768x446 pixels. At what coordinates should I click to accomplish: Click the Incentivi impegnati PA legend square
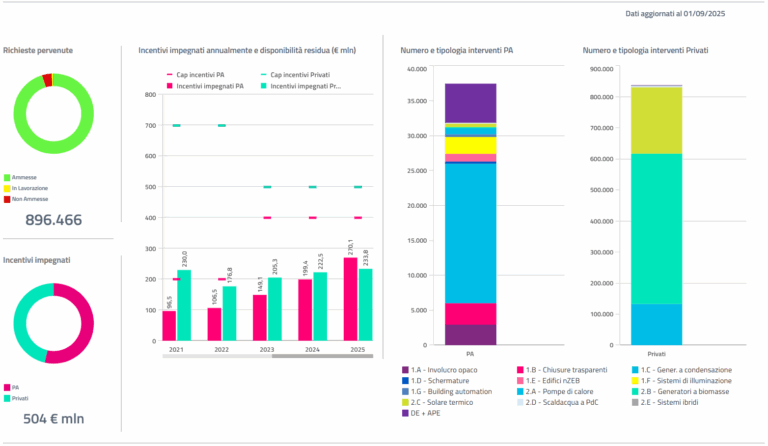coord(169,86)
